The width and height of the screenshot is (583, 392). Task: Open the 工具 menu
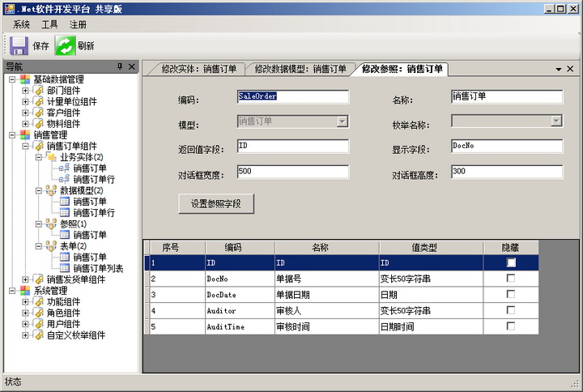[49, 24]
